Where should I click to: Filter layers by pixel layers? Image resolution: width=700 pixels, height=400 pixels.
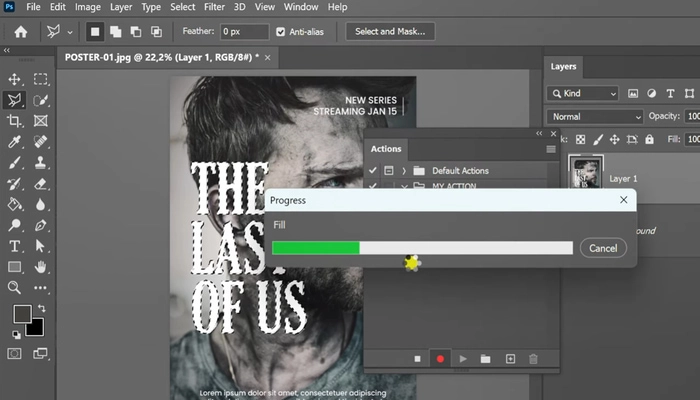click(x=633, y=93)
